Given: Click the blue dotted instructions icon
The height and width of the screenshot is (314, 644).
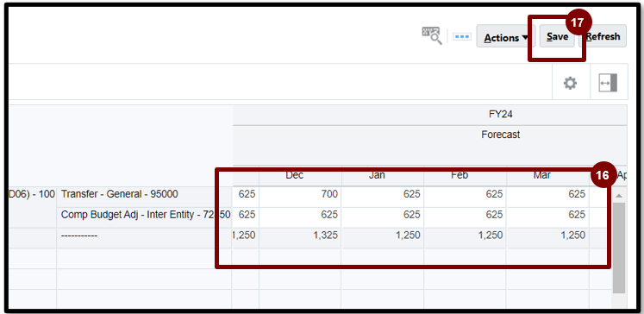Looking at the screenshot, I should click(461, 36).
